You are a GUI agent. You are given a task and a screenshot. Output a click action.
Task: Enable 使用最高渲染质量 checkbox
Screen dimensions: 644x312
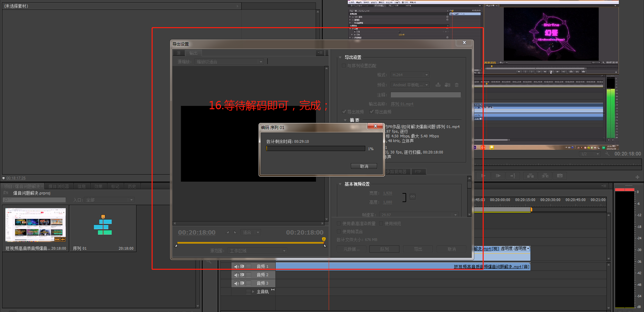[x=339, y=224]
